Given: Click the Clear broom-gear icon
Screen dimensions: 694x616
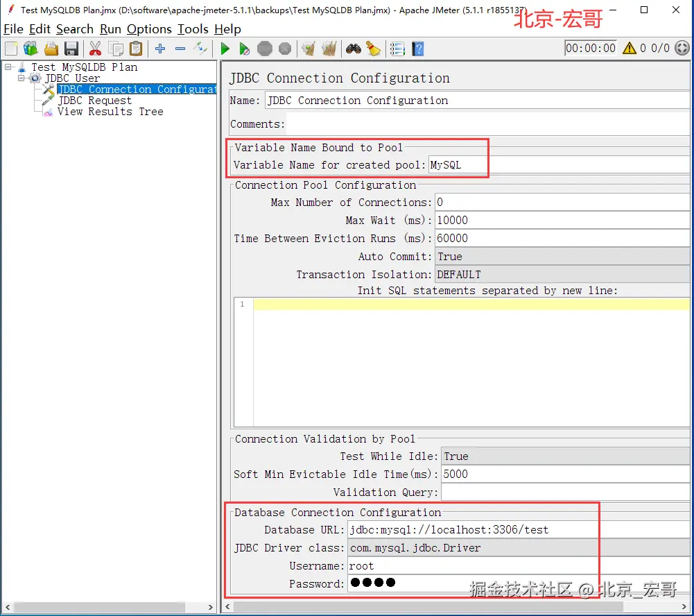Looking at the screenshot, I should tap(309, 49).
